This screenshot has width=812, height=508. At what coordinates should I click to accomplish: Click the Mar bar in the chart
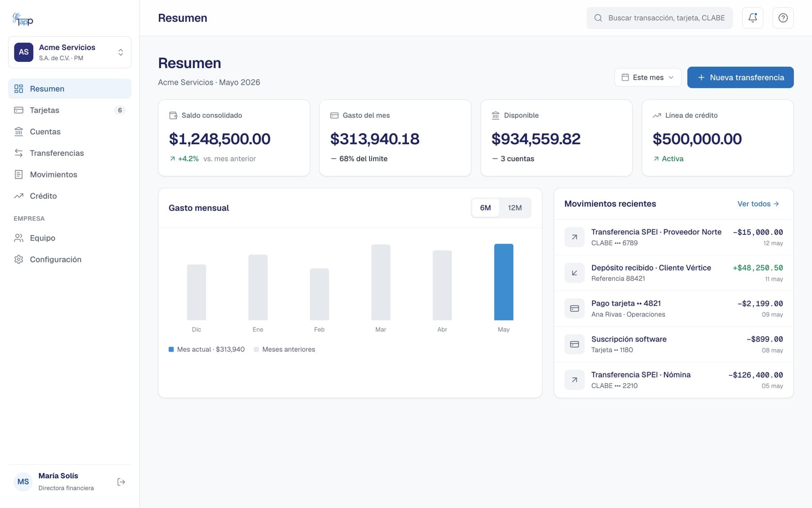point(381,282)
